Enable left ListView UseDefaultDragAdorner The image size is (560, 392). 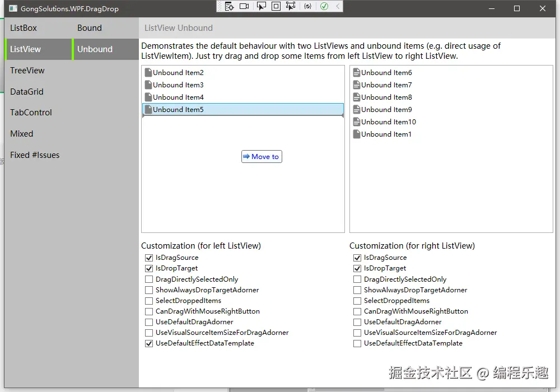[149, 322]
